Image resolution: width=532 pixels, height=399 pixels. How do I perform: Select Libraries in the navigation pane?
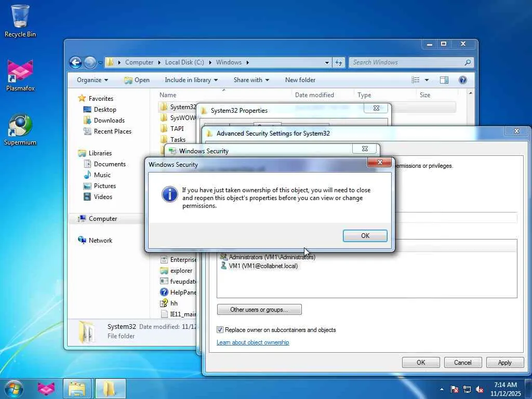100,153
